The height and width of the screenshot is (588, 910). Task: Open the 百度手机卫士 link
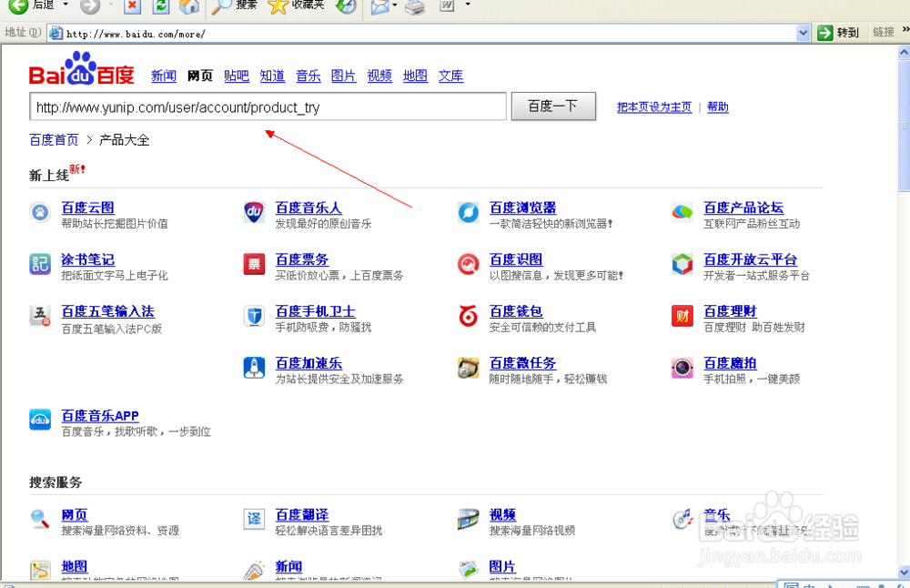pos(315,311)
